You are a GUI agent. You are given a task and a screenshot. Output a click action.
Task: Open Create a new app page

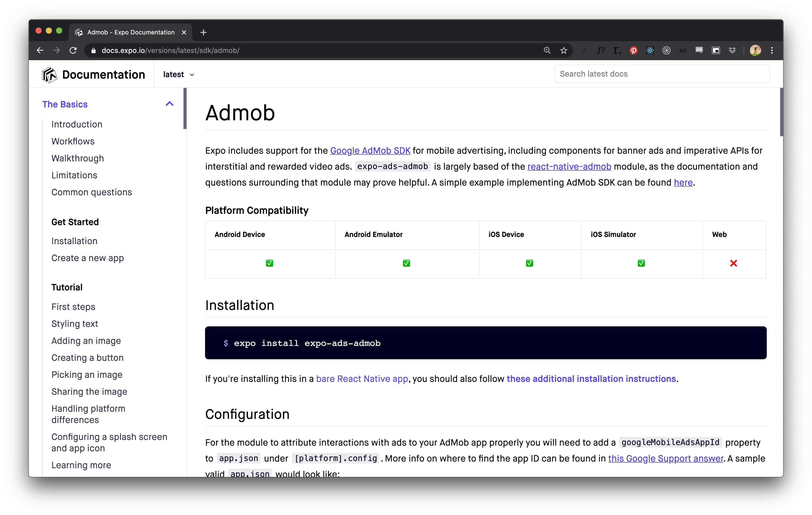click(88, 258)
